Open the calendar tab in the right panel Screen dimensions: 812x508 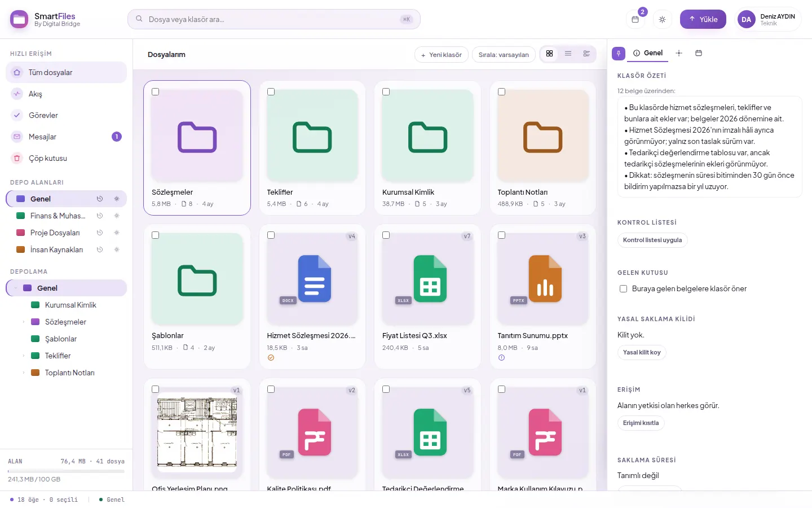(699, 53)
